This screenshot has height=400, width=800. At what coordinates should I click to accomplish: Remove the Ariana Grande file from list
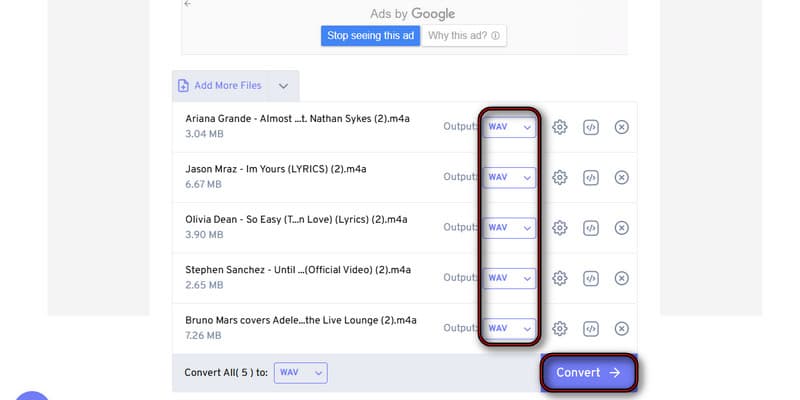(621, 127)
